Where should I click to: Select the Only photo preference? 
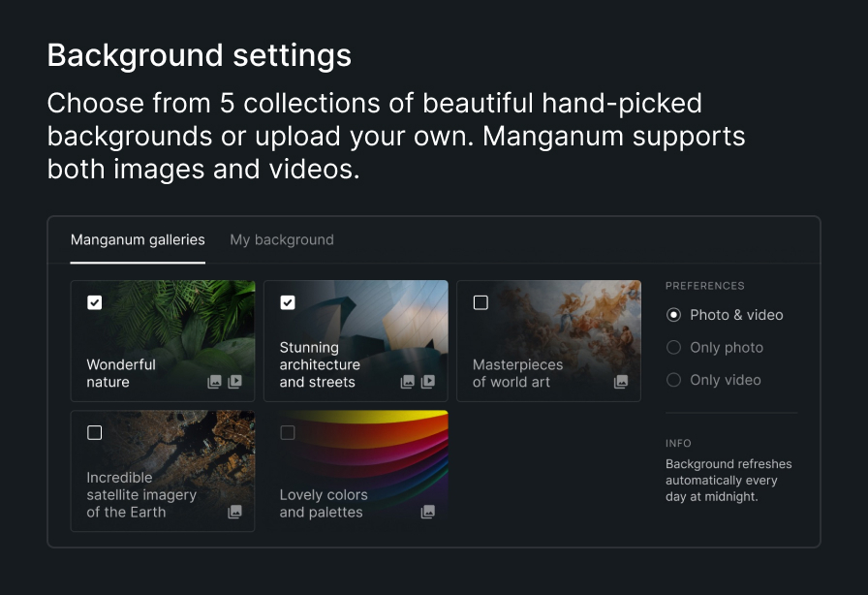click(x=673, y=347)
